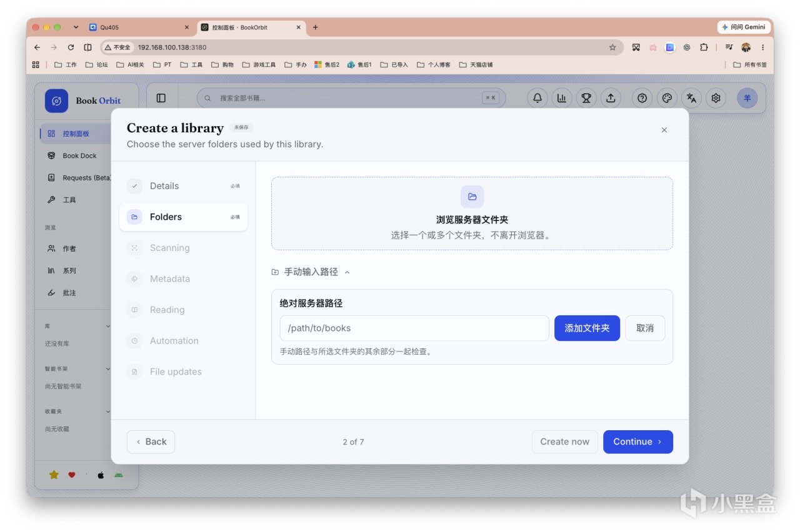Screen dimensions: 800x532
Task: Click the Apple icon in sidebar footer
Action: pyautogui.click(x=101, y=475)
